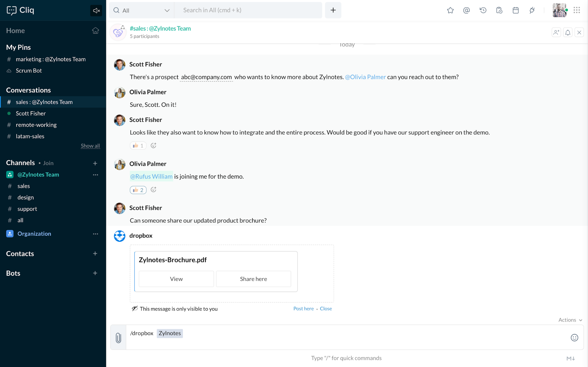Image resolution: width=588 pixels, height=367 pixels.
Task: Click the paperclip attachment icon
Action: pyautogui.click(x=118, y=338)
